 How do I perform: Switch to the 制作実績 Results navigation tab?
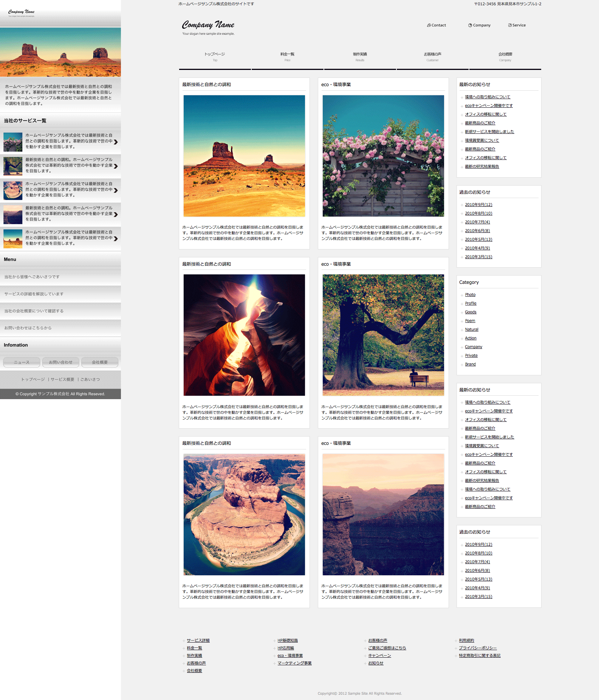pyautogui.click(x=360, y=57)
